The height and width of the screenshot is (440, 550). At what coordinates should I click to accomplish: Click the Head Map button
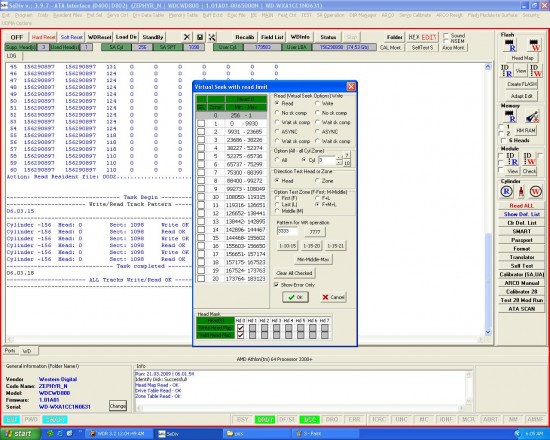(x=522, y=58)
